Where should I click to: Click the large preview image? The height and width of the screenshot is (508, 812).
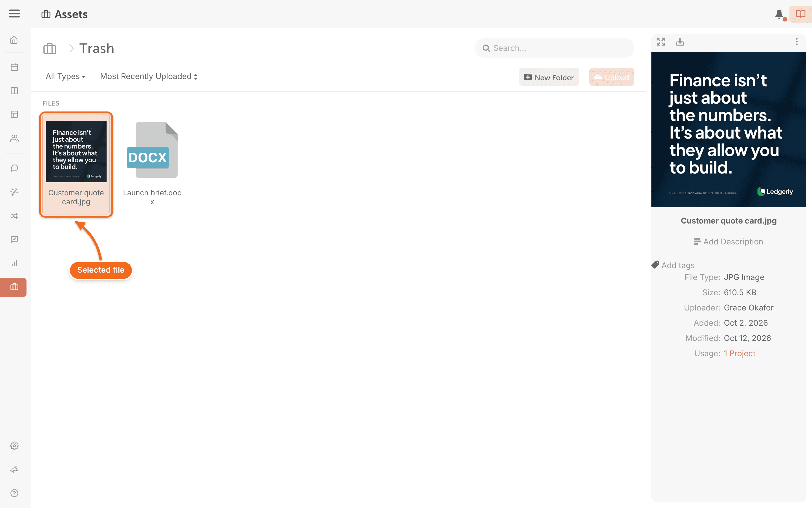point(729,129)
